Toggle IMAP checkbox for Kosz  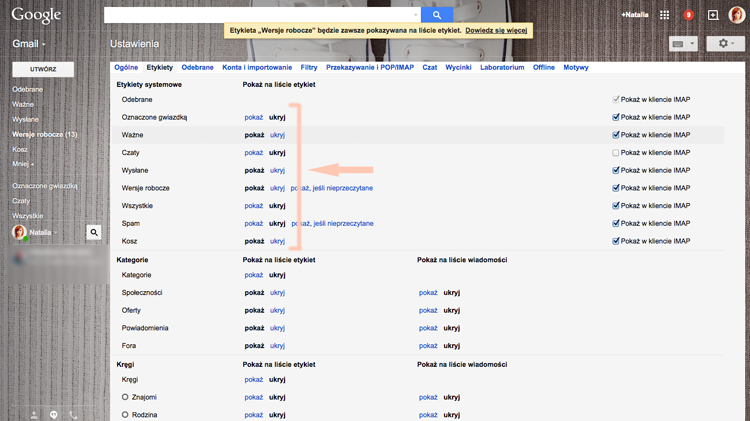[x=616, y=241]
